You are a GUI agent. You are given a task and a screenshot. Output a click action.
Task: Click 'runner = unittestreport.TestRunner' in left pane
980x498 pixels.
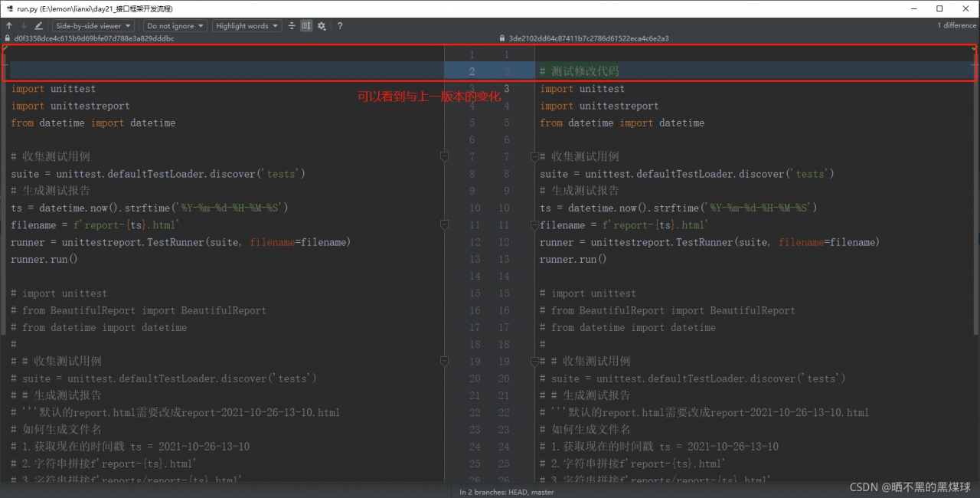point(181,242)
